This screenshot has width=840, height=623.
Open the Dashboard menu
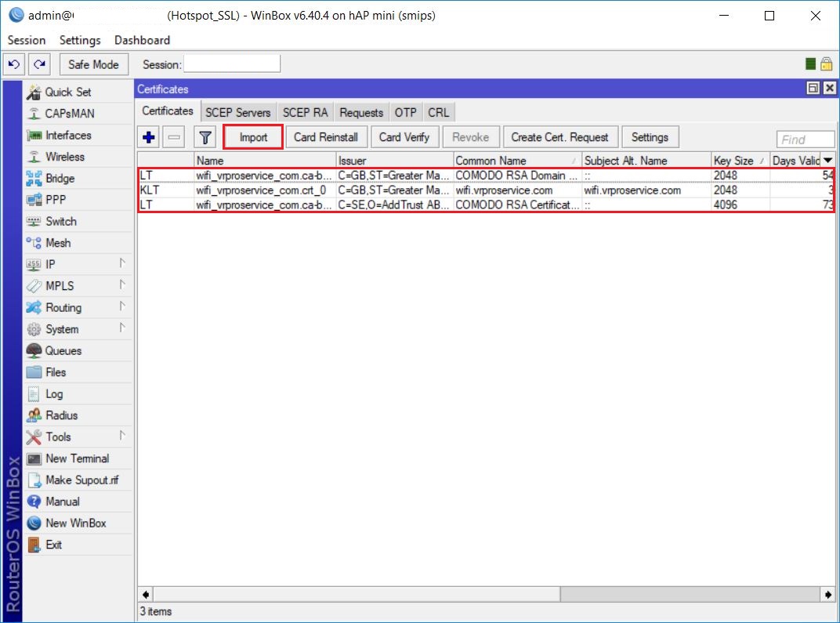tap(142, 40)
